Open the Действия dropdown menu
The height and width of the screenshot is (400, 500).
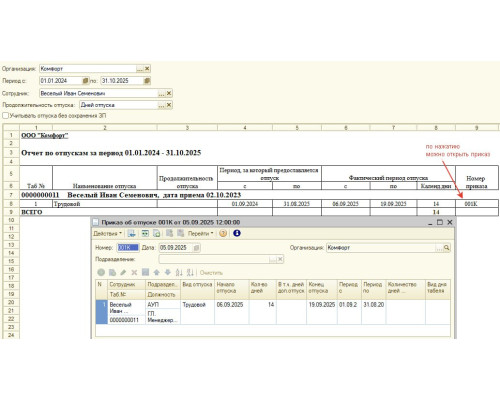click(107, 233)
